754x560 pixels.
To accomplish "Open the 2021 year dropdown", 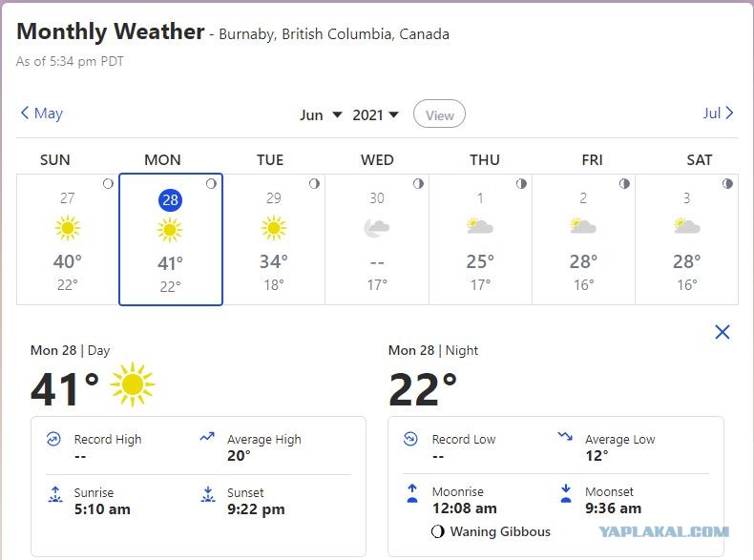I will click(375, 114).
